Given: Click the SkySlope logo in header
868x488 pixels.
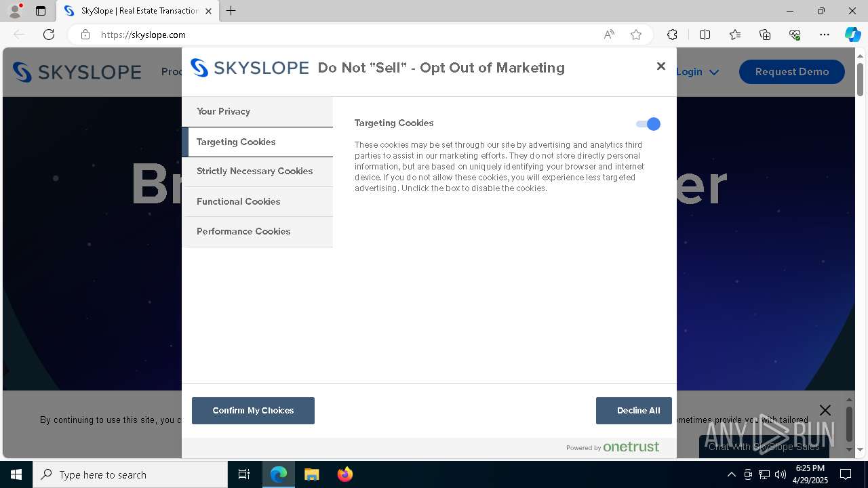Looking at the screenshot, I should (x=77, y=72).
